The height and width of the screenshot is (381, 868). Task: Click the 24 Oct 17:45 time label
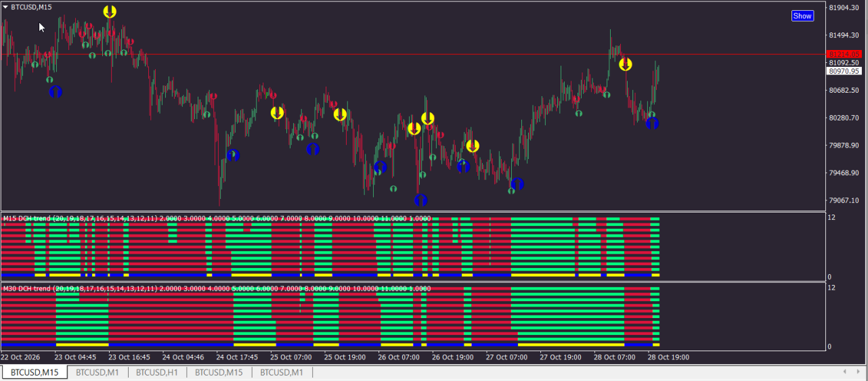[237, 357]
